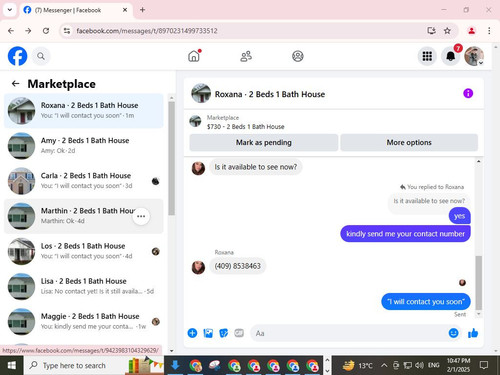Go back using the Marketplace back arrow

15,84
